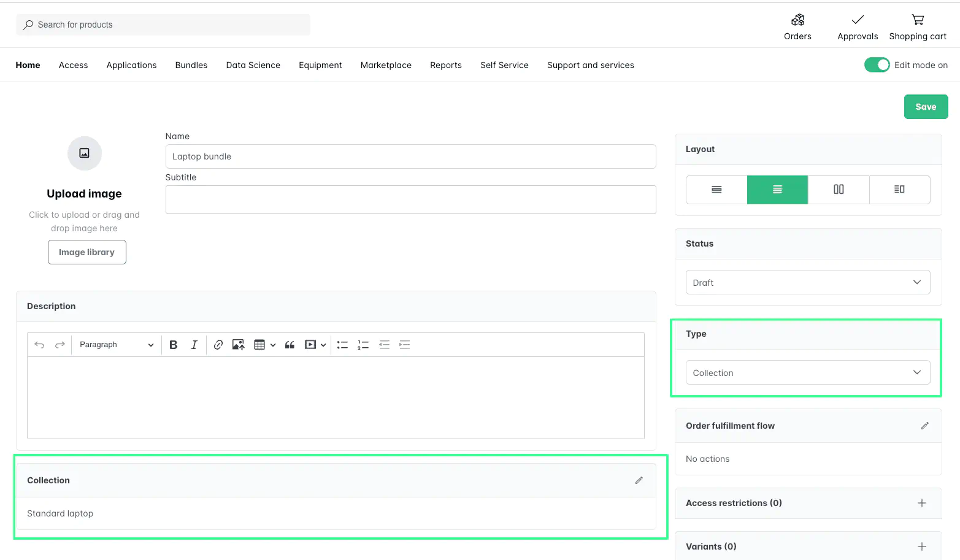Open the Paragraph style dropdown
Viewport: 960px width, 560px height.
(115, 345)
